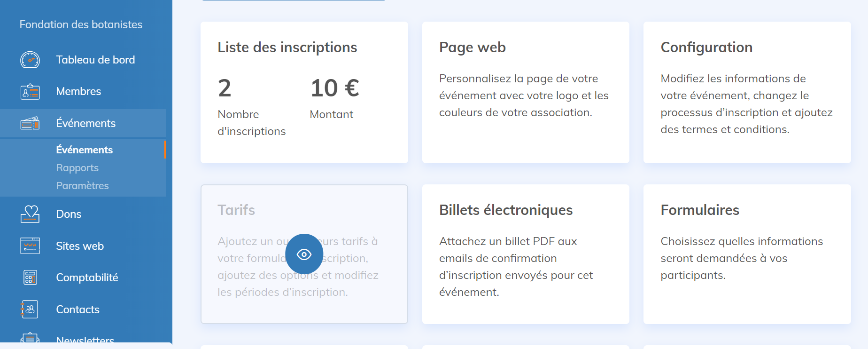Click the Événements ticket icon
This screenshot has width=868, height=349.
[30, 123]
